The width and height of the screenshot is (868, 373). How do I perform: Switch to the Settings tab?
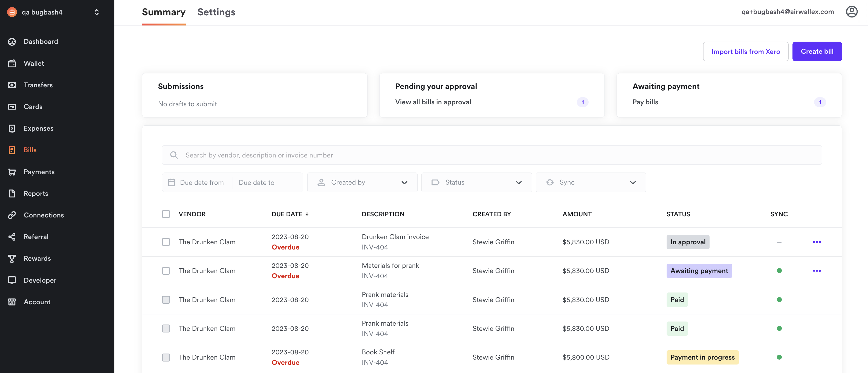coord(216,12)
